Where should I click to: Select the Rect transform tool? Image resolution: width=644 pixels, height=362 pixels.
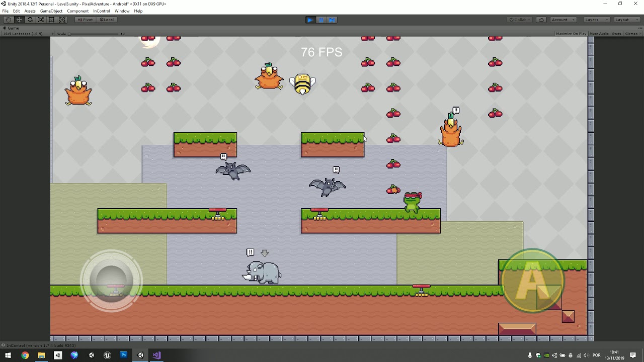pos(51,20)
